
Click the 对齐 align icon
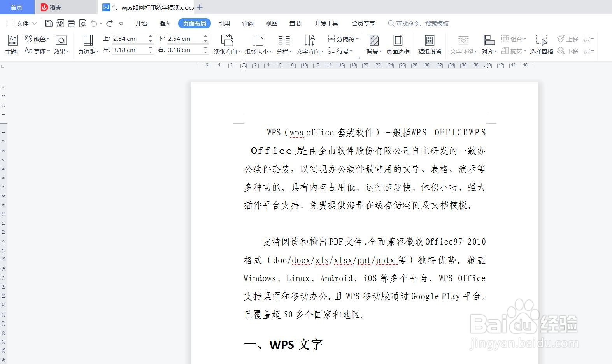tap(489, 40)
